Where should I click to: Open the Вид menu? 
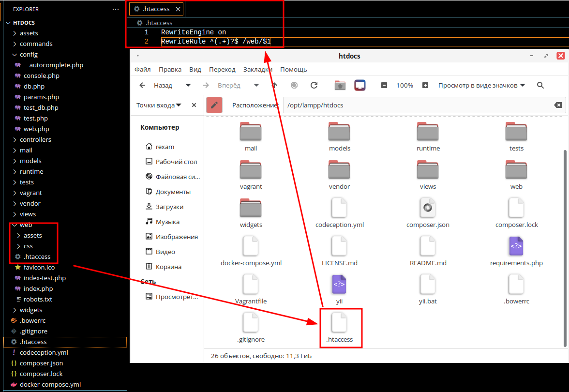tap(195, 69)
